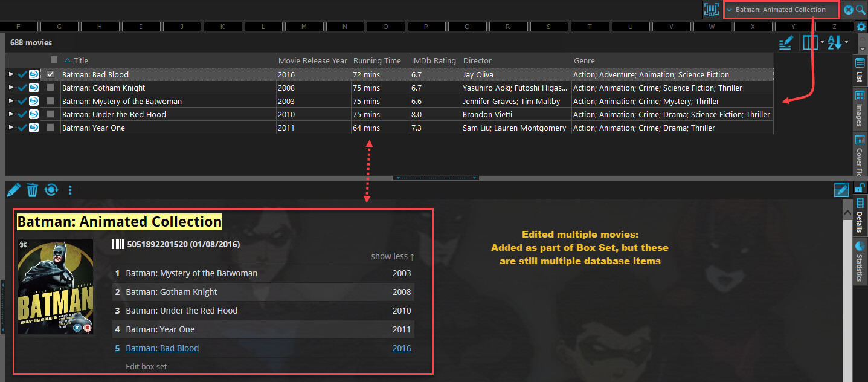Click the circular-arrows update icon
Viewport: 868px width, 382px height.
click(51, 190)
